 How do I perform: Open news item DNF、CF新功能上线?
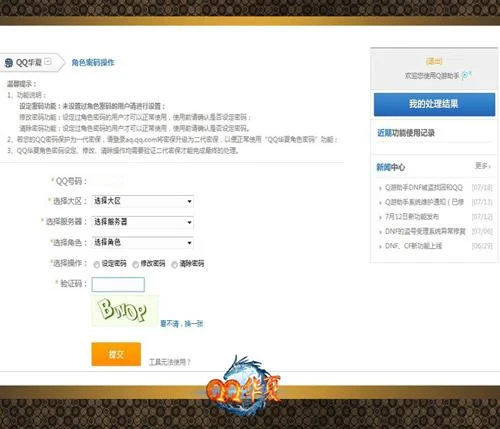pyautogui.click(x=413, y=246)
